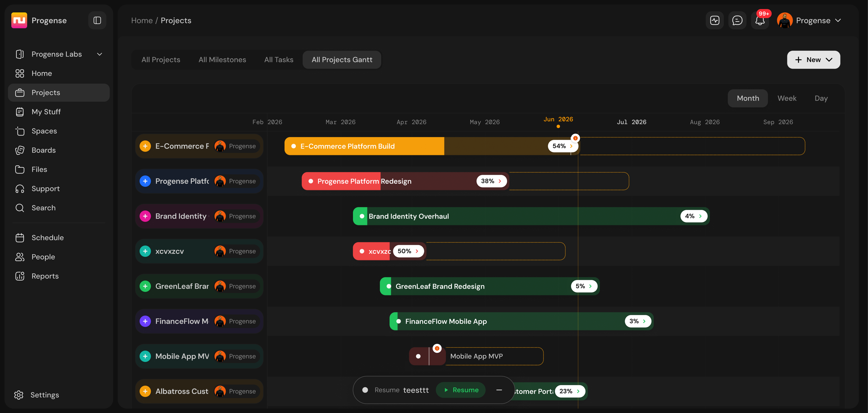868x413 pixels.
Task: Open Support in sidebar
Action: (59, 188)
